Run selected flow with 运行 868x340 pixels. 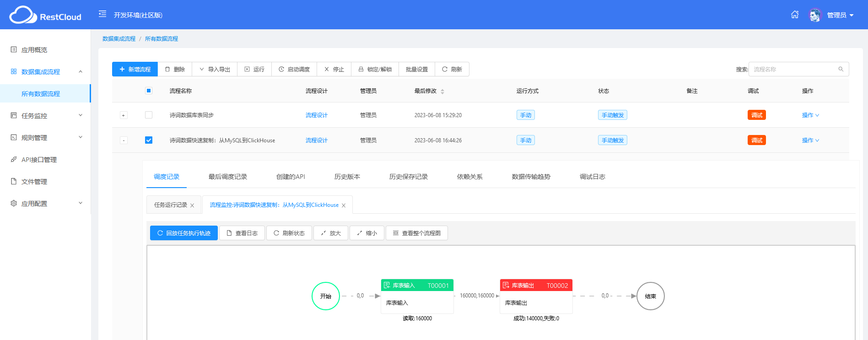point(254,69)
